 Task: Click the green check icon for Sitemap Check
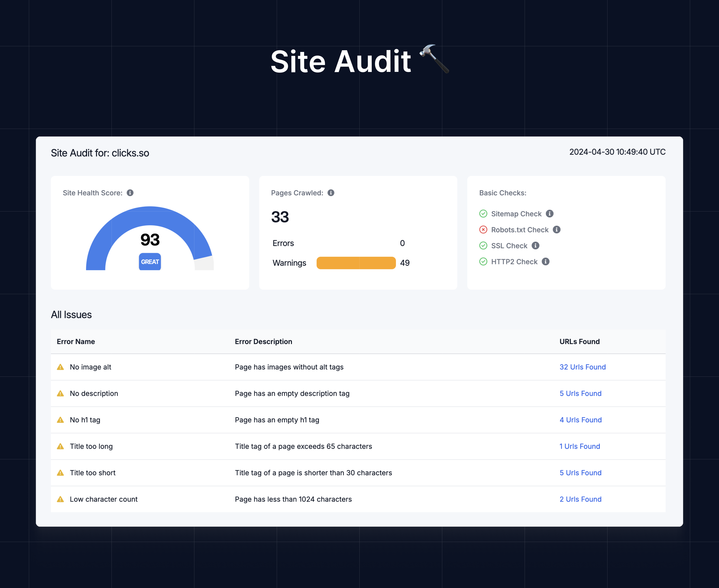[x=483, y=214]
